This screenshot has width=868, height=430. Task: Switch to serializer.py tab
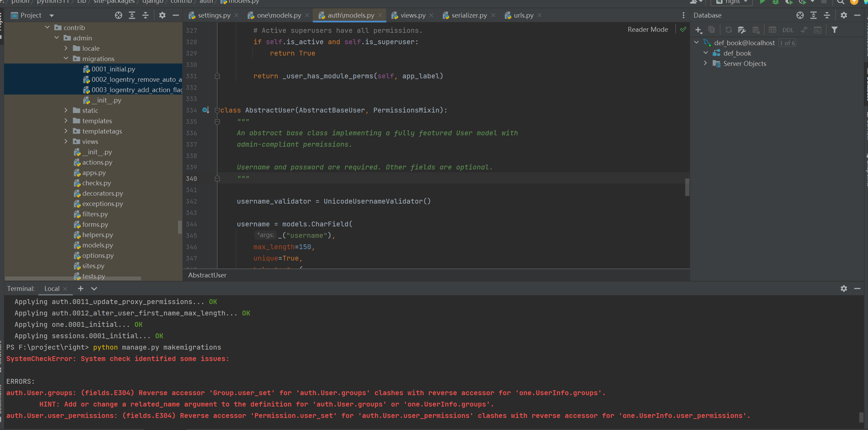(469, 15)
